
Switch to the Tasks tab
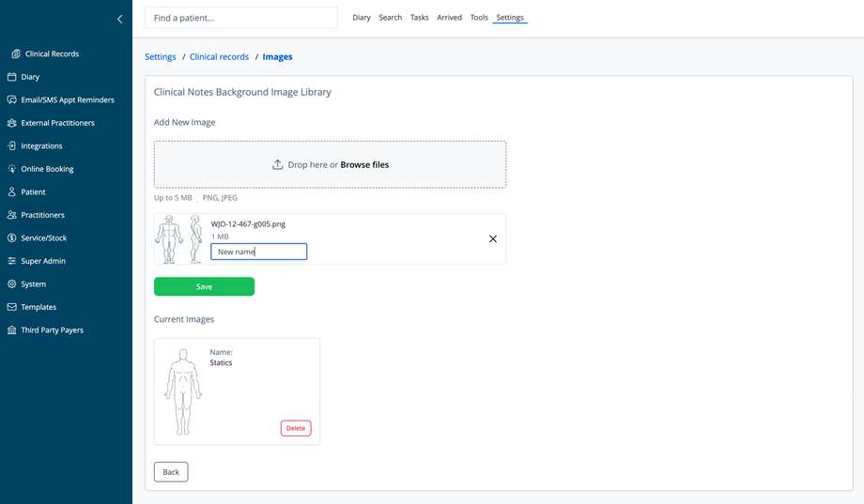point(419,18)
